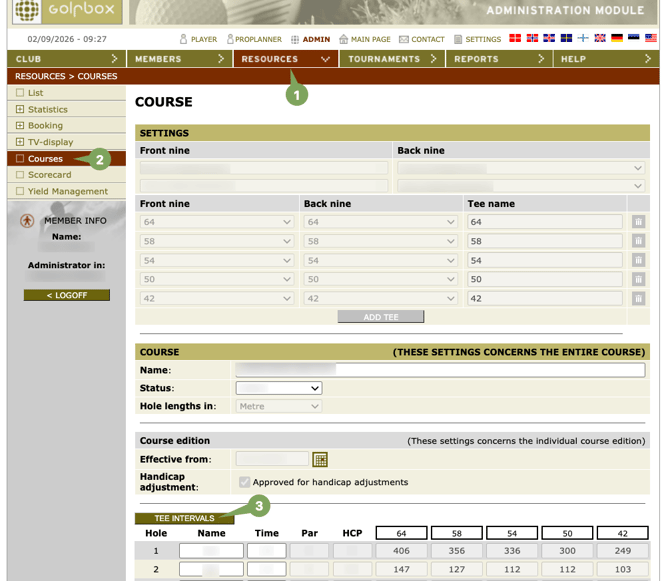Open the Tournaments menu
The image size is (670, 581).
point(392,59)
